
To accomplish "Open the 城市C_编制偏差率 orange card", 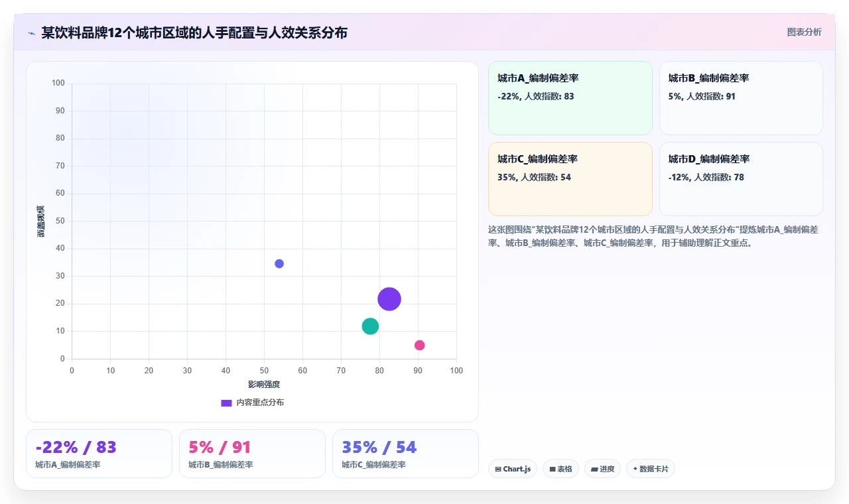I will click(570, 179).
